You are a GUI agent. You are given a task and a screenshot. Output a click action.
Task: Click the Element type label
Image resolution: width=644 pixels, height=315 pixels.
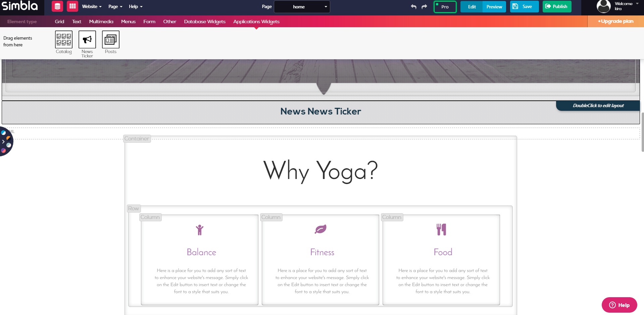click(22, 21)
